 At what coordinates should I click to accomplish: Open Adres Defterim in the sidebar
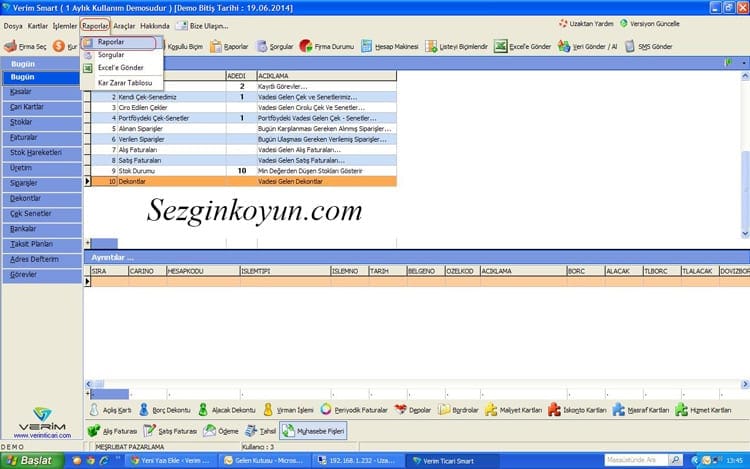coord(42,260)
